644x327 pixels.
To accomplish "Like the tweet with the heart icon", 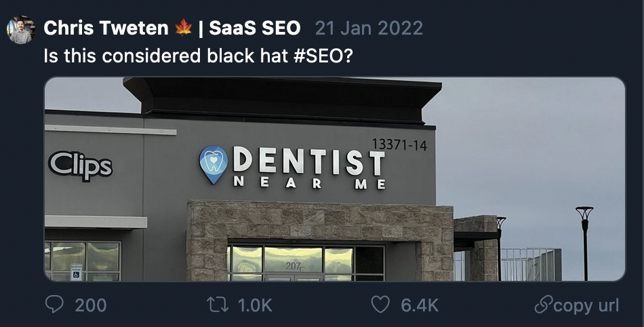I will 380,305.
